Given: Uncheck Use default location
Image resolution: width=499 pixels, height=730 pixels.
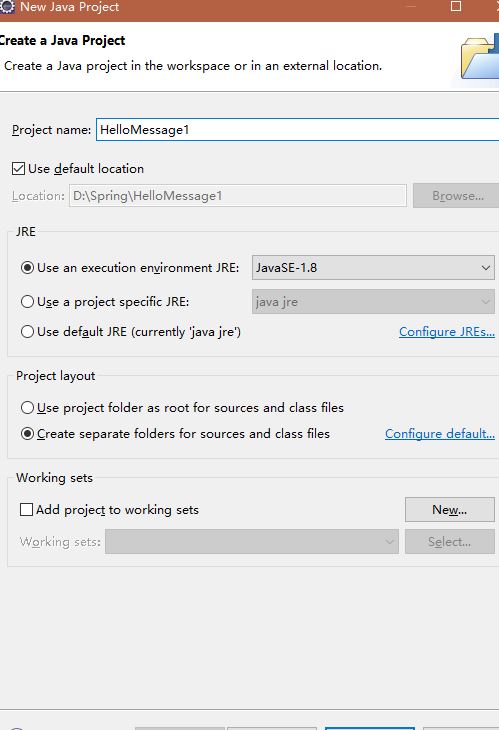Looking at the screenshot, I should click(19, 169).
